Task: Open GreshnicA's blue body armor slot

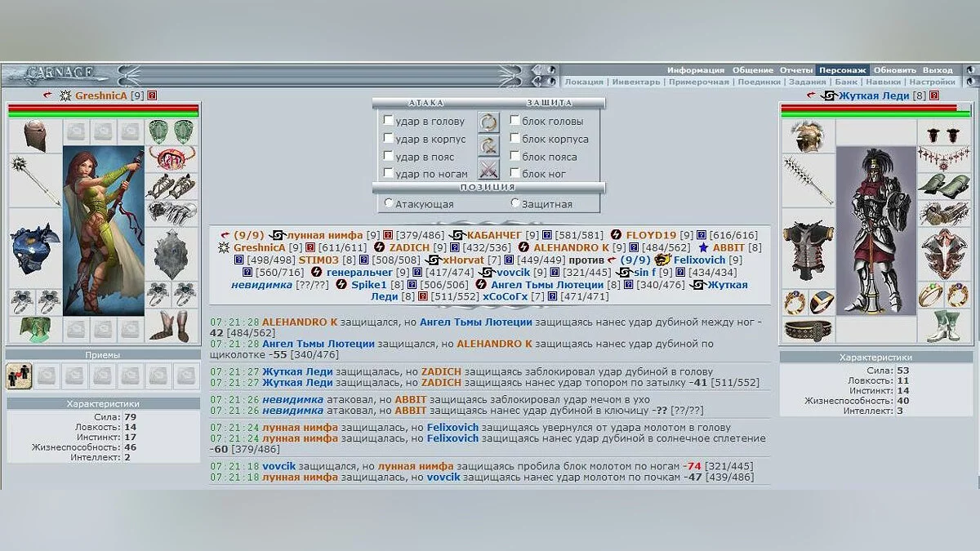Action: [x=35, y=247]
